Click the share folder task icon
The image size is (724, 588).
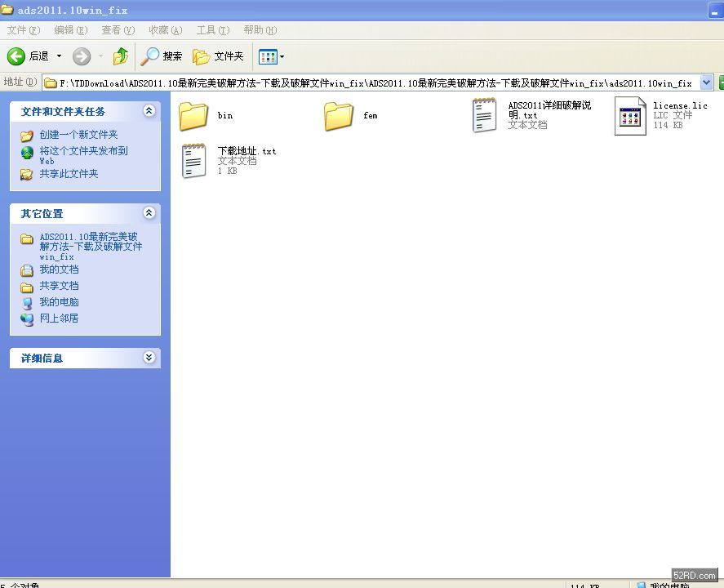point(27,175)
